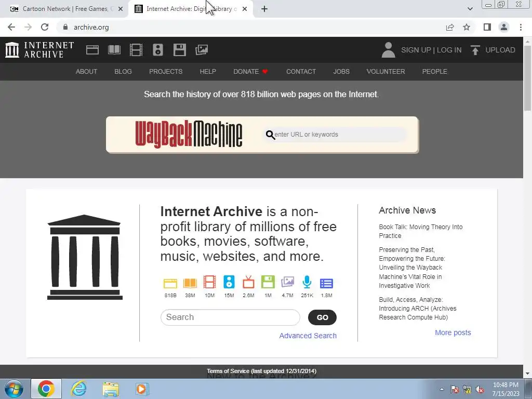This screenshot has height=399, width=532.
Task: Open the Advanced Search link
Action: (x=308, y=336)
